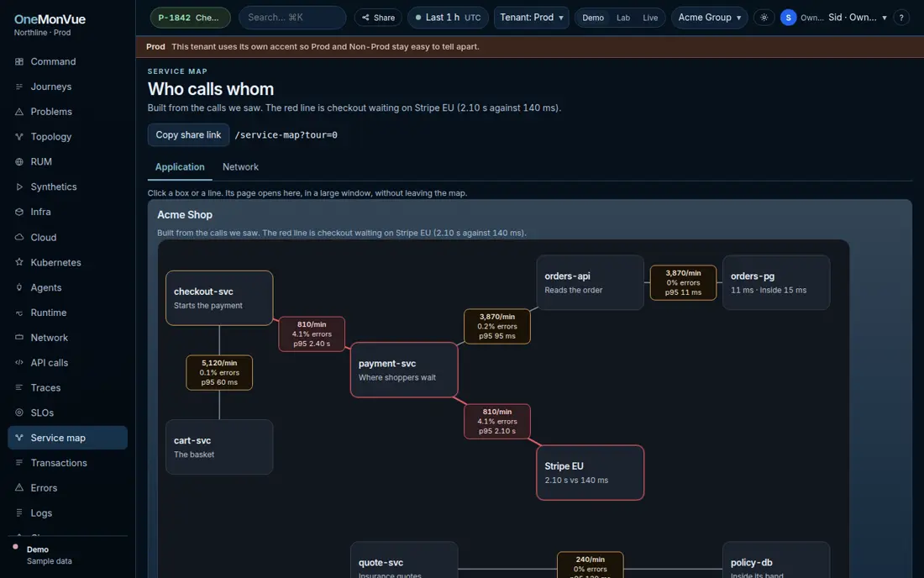Switch to Lab mode

click(x=623, y=18)
